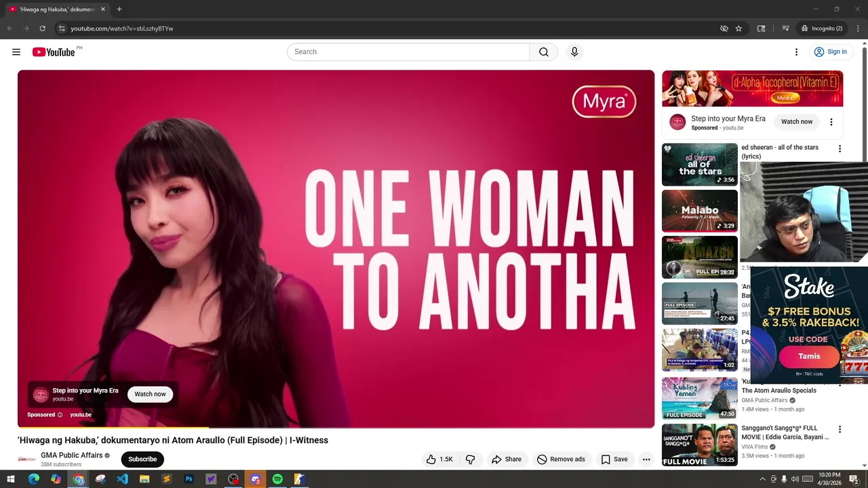Image resolution: width=868 pixels, height=488 pixels.
Task: Subscribe to GMA Public Affairs
Action: tap(142, 460)
